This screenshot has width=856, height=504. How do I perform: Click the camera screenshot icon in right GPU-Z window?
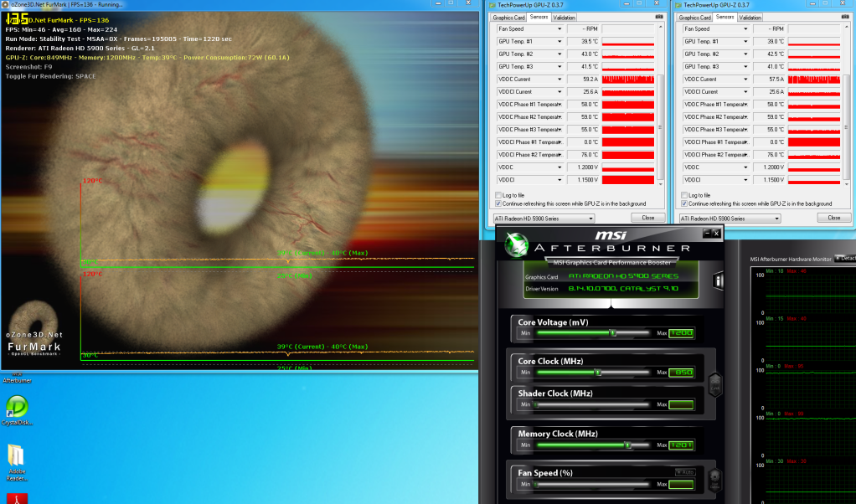click(845, 17)
